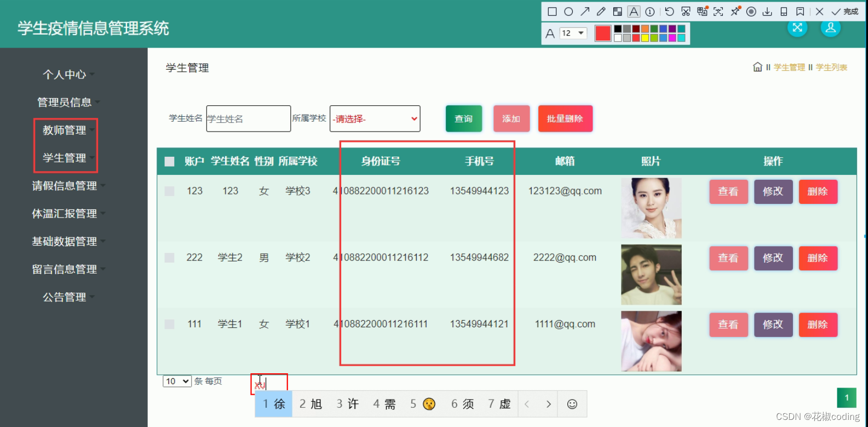This screenshot has height=427, width=868.
Task: Click the 查询 search button
Action: point(464,118)
